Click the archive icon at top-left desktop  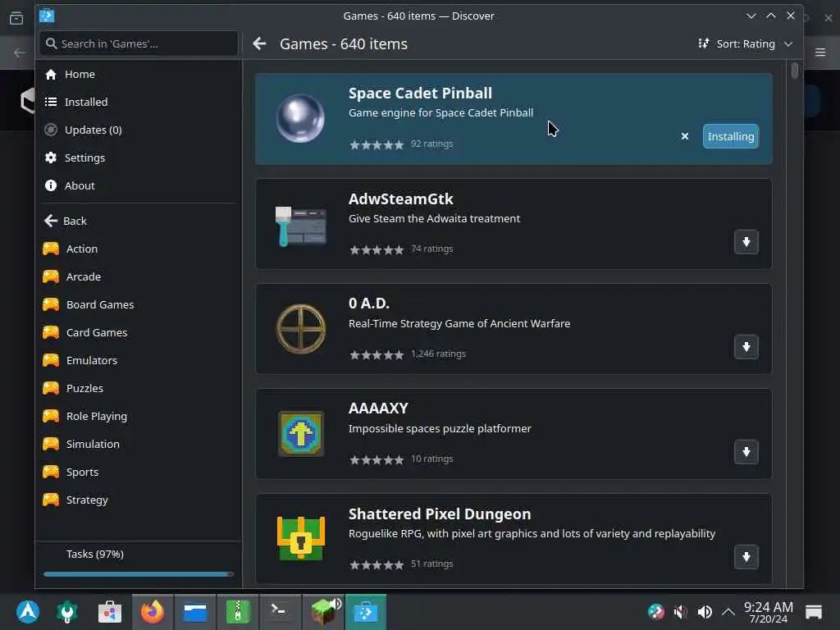pyautogui.click(x=16, y=19)
